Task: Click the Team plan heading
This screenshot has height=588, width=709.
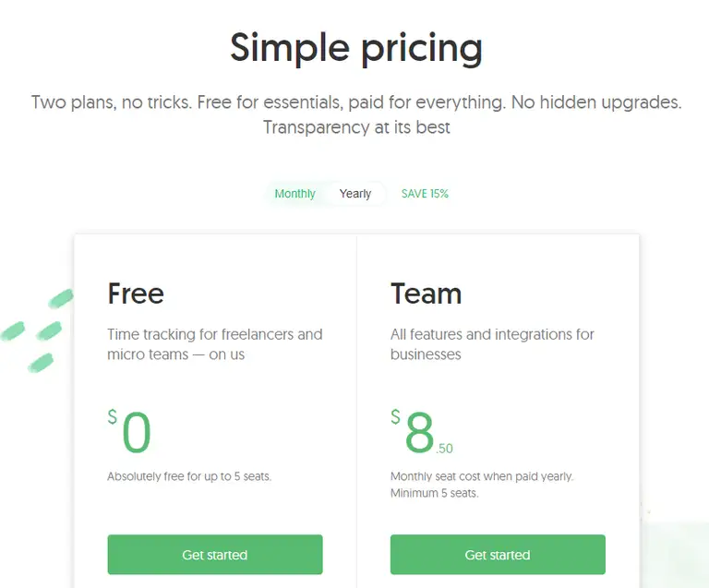Action: coord(426,294)
